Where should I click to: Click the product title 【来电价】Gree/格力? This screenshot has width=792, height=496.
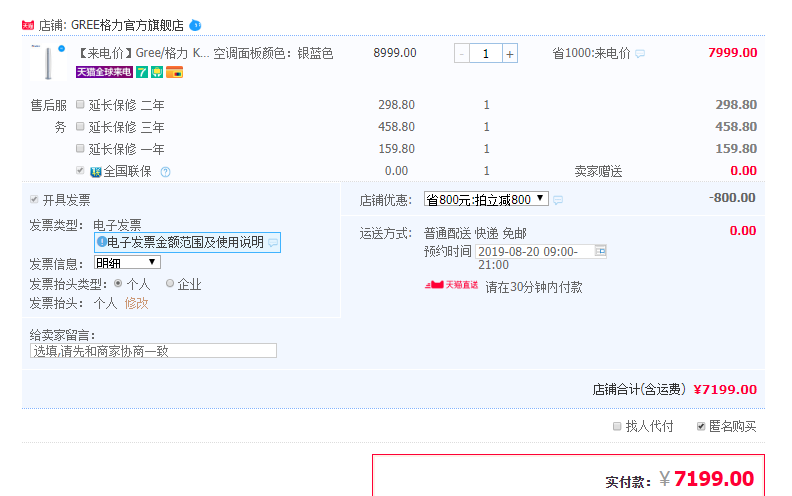click(206, 54)
